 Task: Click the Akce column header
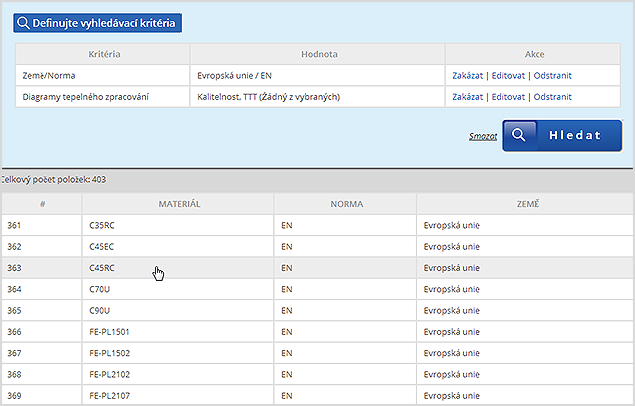click(x=535, y=54)
